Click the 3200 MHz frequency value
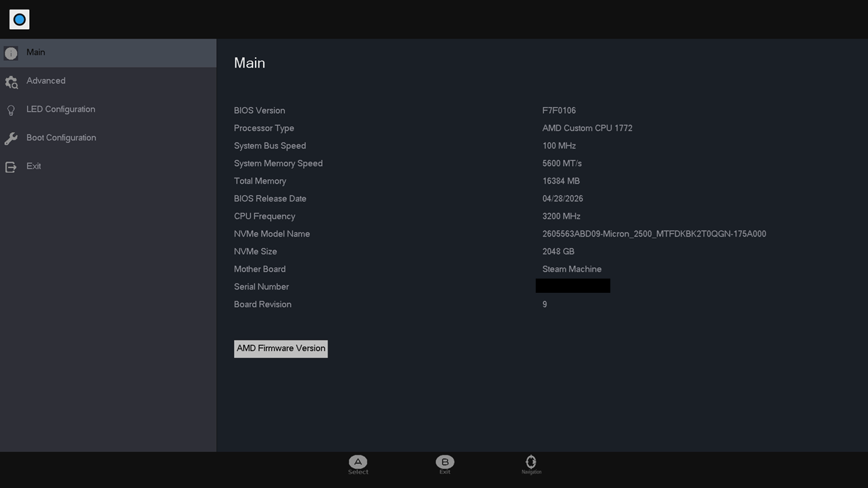868x488 pixels. click(x=561, y=216)
